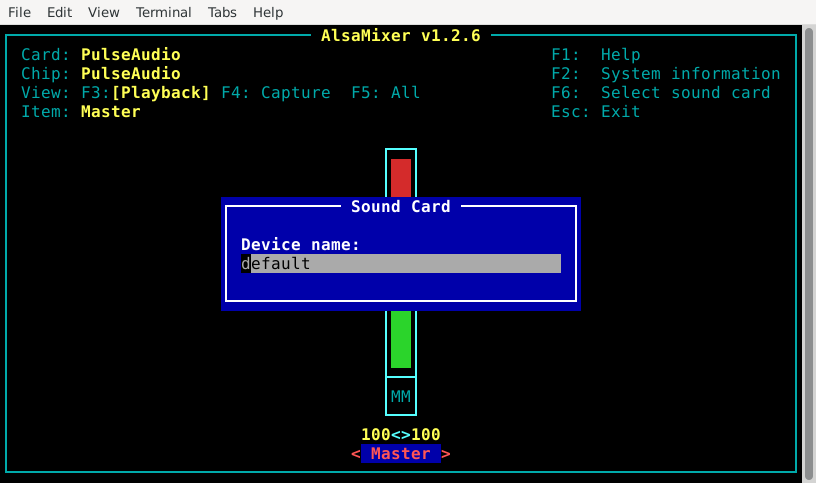Click the Device name: label
The height and width of the screenshot is (483, 816).
pyautogui.click(x=300, y=245)
